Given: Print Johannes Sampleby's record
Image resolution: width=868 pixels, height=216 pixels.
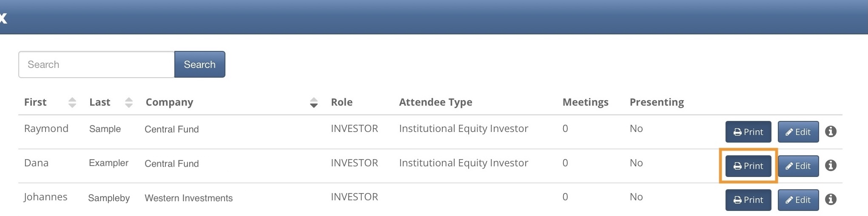Looking at the screenshot, I should pos(748,200).
